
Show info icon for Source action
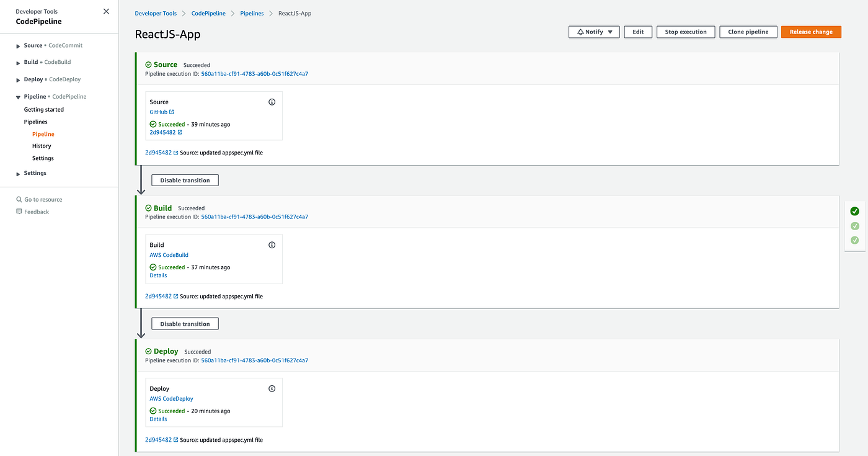click(272, 102)
